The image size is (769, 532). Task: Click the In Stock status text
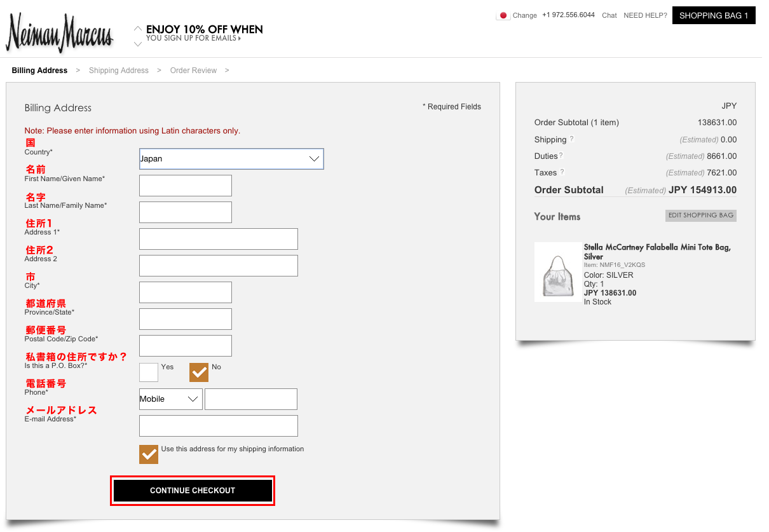click(x=597, y=302)
